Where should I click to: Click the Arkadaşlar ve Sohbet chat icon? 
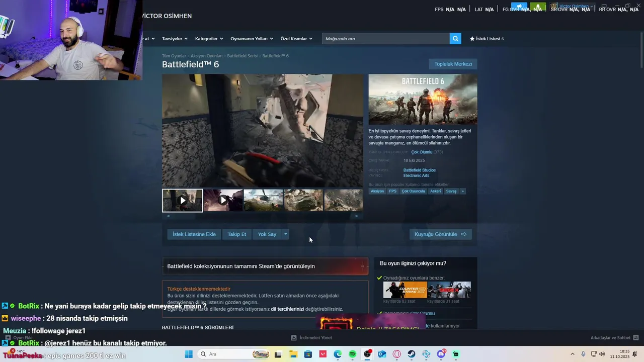coord(636,337)
